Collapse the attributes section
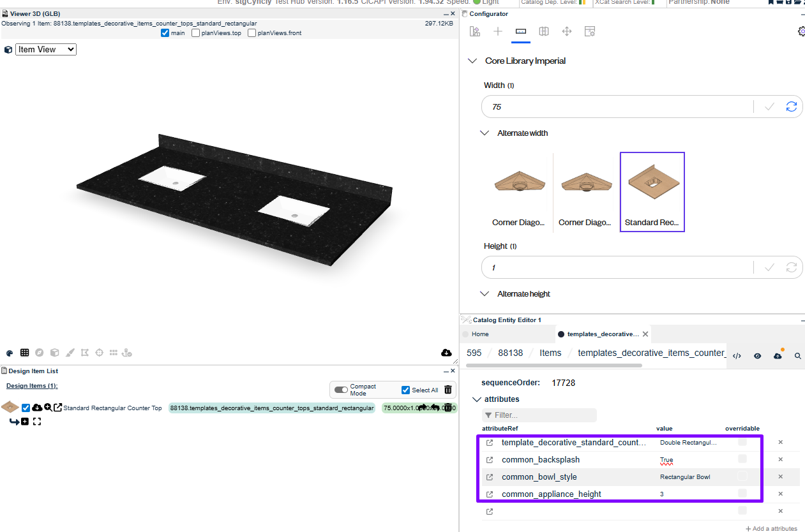 [476, 399]
